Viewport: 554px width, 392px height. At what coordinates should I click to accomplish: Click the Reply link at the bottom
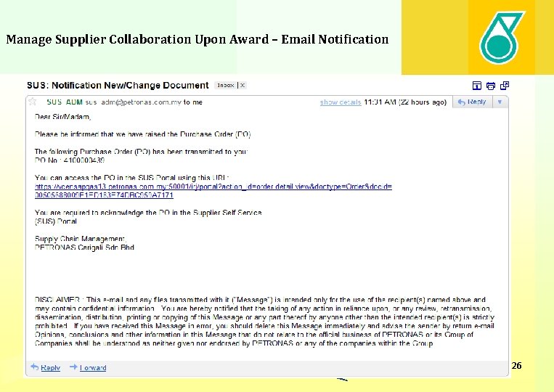tap(50, 367)
